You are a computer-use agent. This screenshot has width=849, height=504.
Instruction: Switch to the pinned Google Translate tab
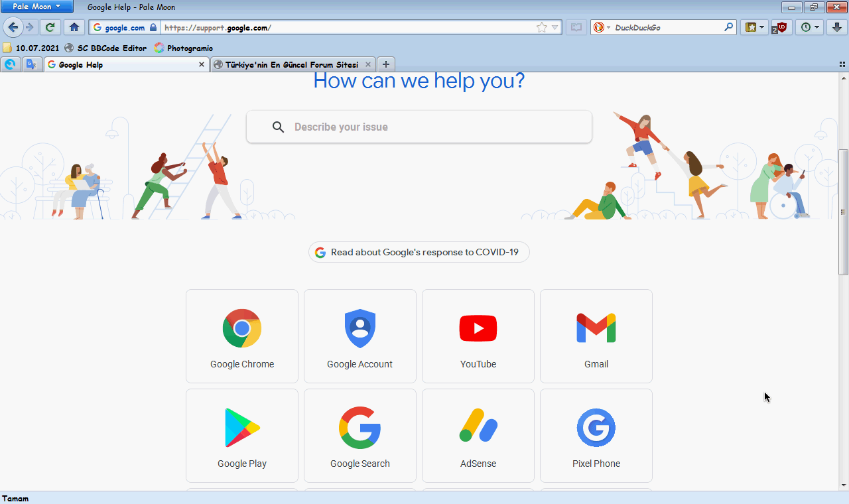pyautogui.click(x=31, y=64)
